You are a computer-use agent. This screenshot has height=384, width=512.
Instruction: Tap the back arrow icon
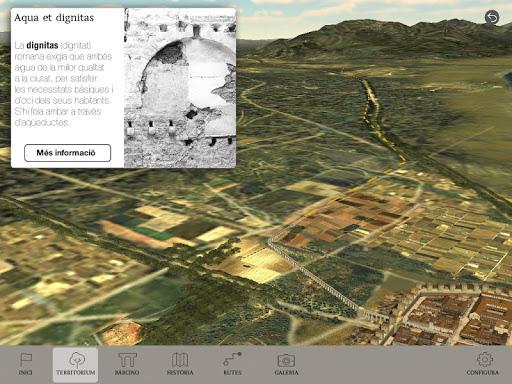[492, 17]
